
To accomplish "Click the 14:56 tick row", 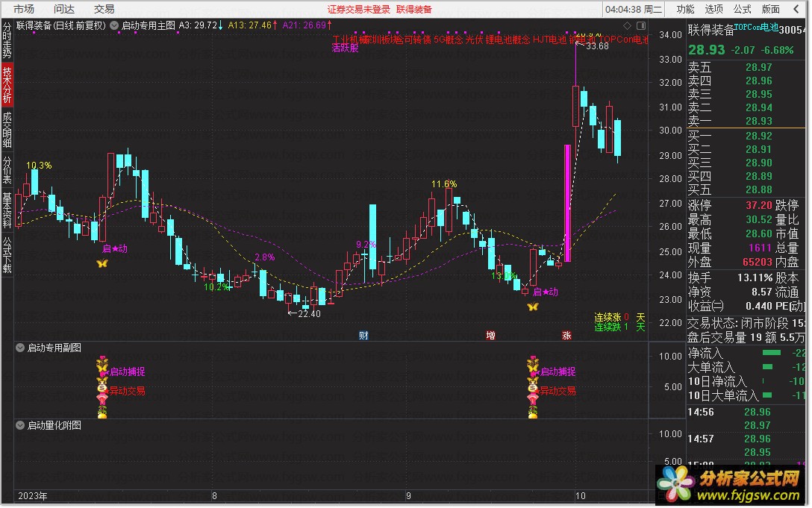I will click(x=746, y=413).
